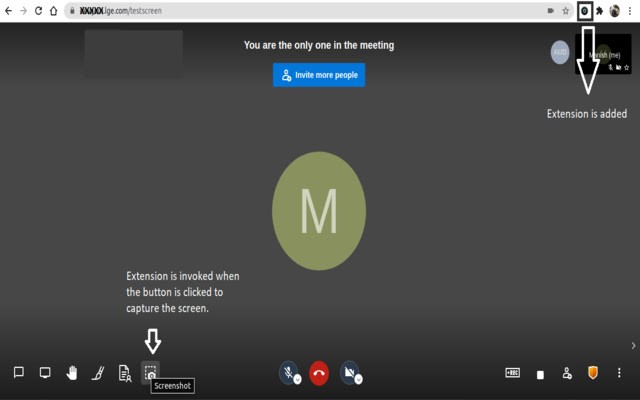
Task: Hang up the call with red button
Action: pyautogui.click(x=318, y=373)
